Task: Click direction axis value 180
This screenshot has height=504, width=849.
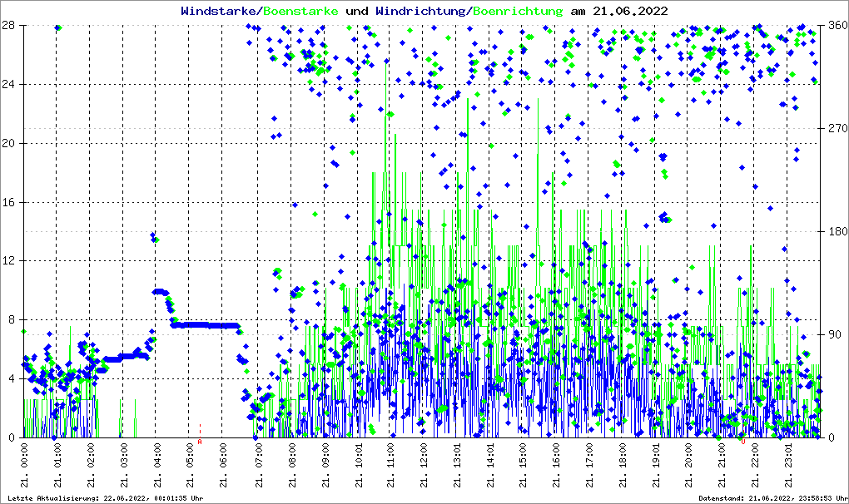Action: point(838,231)
